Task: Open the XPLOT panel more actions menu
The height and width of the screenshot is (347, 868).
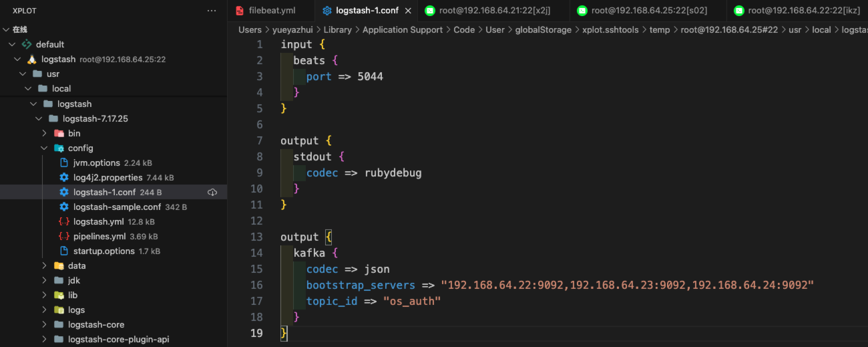Action: (x=212, y=11)
